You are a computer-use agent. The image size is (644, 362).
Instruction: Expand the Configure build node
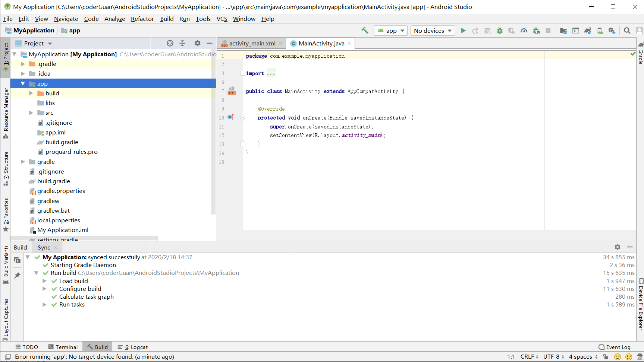[44, 289]
